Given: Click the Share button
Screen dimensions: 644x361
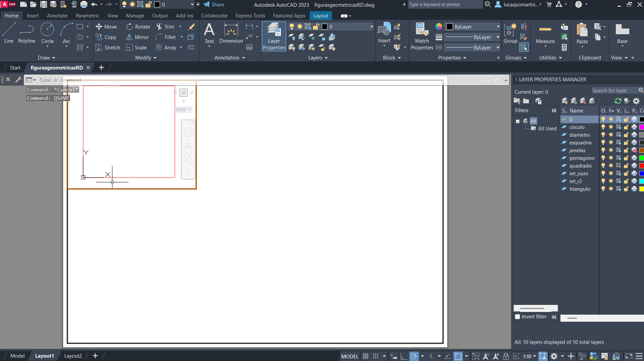Looking at the screenshot, I should click(x=214, y=5).
